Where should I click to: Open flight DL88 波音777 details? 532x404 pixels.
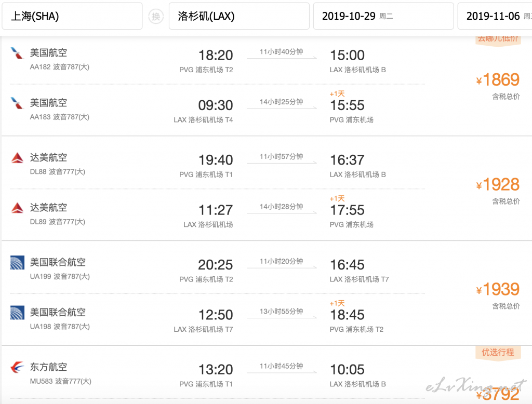pyautogui.click(x=57, y=172)
